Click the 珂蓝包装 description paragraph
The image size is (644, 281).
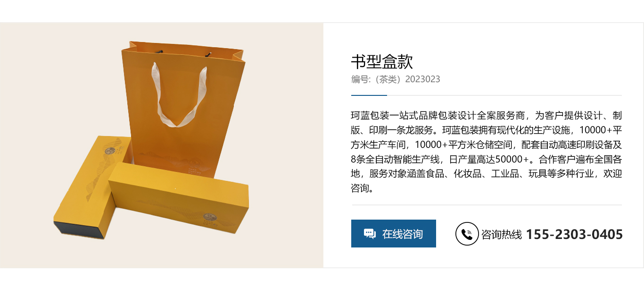(x=487, y=152)
